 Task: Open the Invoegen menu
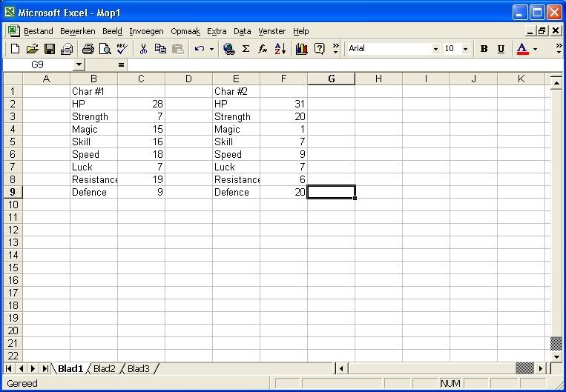(x=146, y=31)
